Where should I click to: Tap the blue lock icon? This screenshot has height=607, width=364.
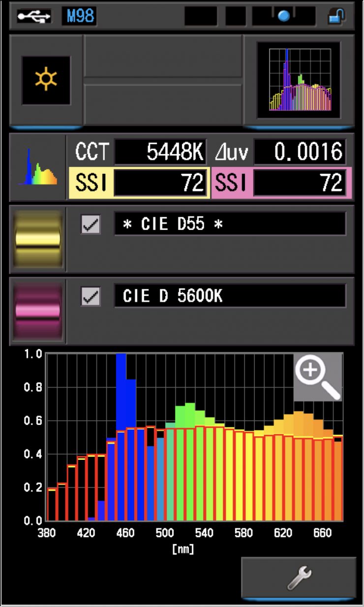point(336,16)
